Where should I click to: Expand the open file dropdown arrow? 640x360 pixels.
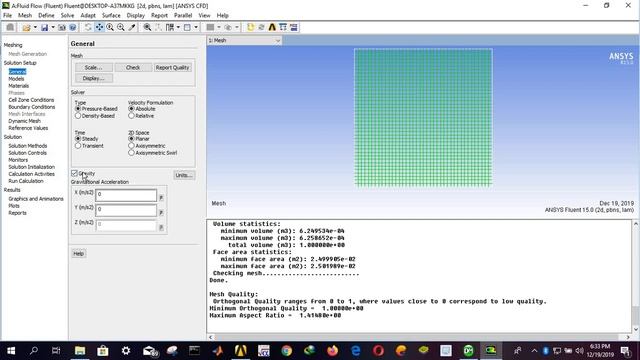(35, 27)
